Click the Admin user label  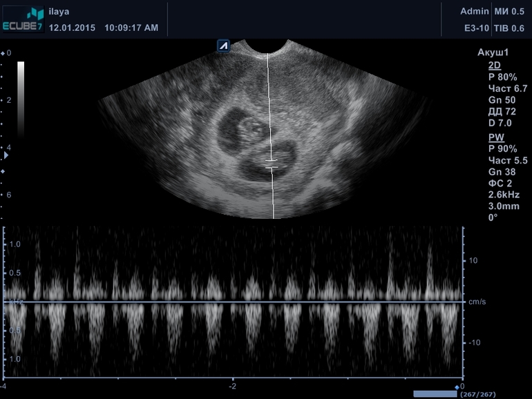pos(474,12)
